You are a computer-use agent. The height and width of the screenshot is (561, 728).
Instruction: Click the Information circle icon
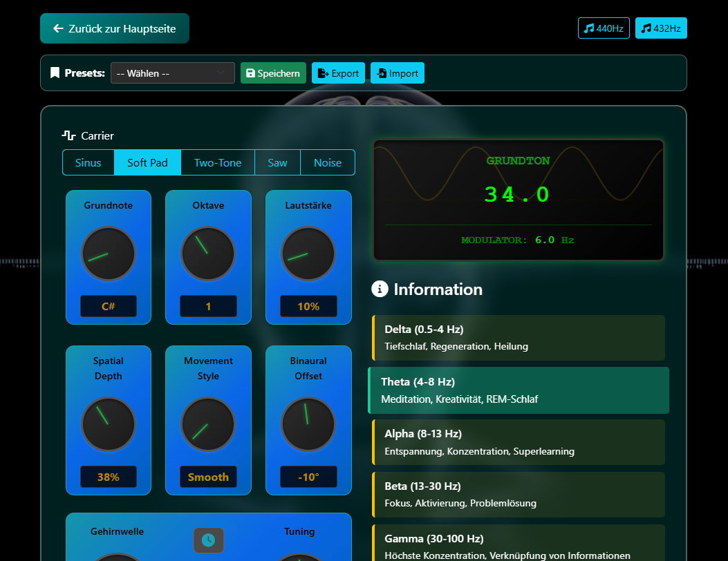(x=380, y=289)
